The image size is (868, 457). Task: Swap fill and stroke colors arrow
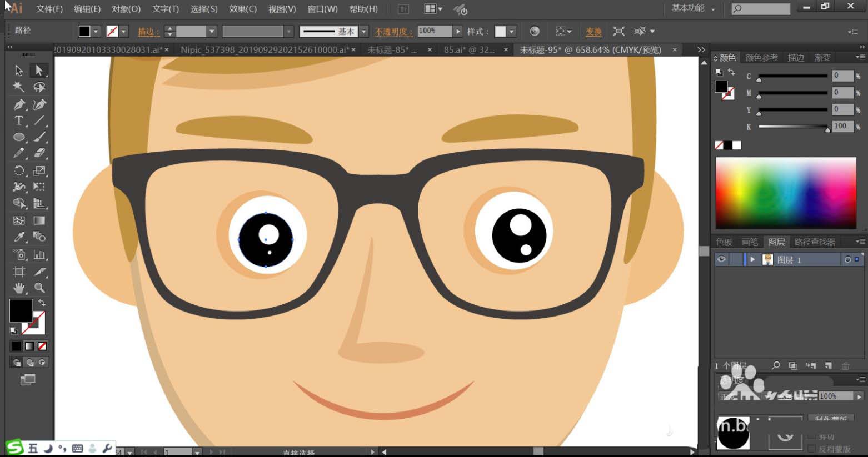42,303
